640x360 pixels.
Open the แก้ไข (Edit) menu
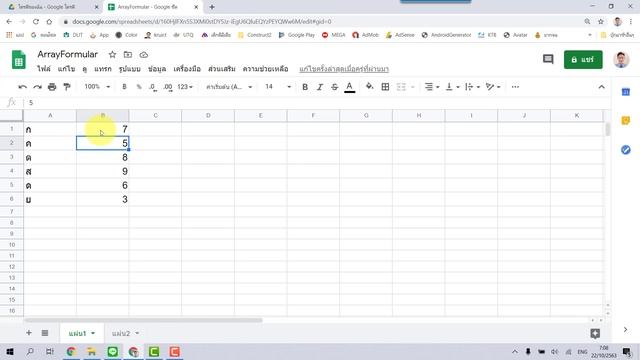pyautogui.click(x=66, y=69)
